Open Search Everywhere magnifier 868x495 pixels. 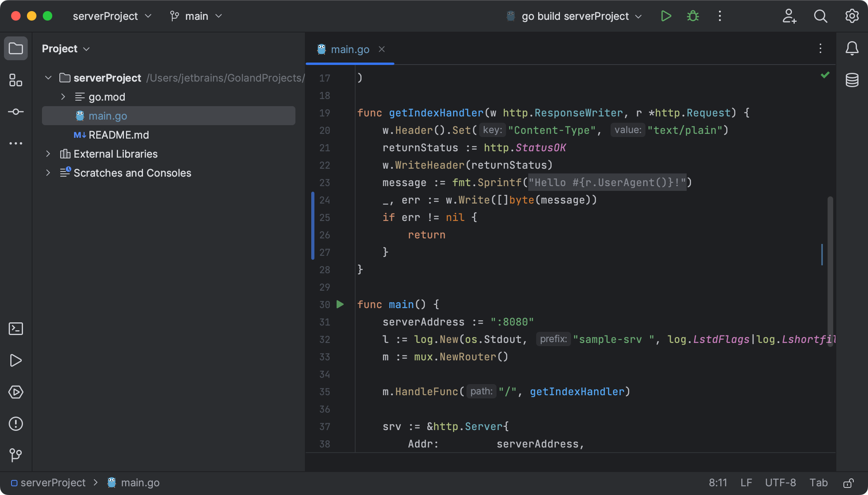pyautogui.click(x=820, y=16)
